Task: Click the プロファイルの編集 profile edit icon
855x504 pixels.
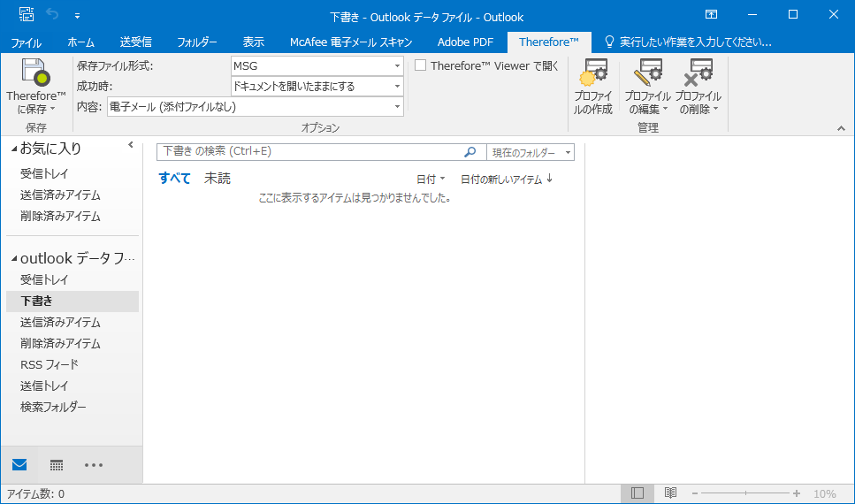Action: (x=647, y=73)
